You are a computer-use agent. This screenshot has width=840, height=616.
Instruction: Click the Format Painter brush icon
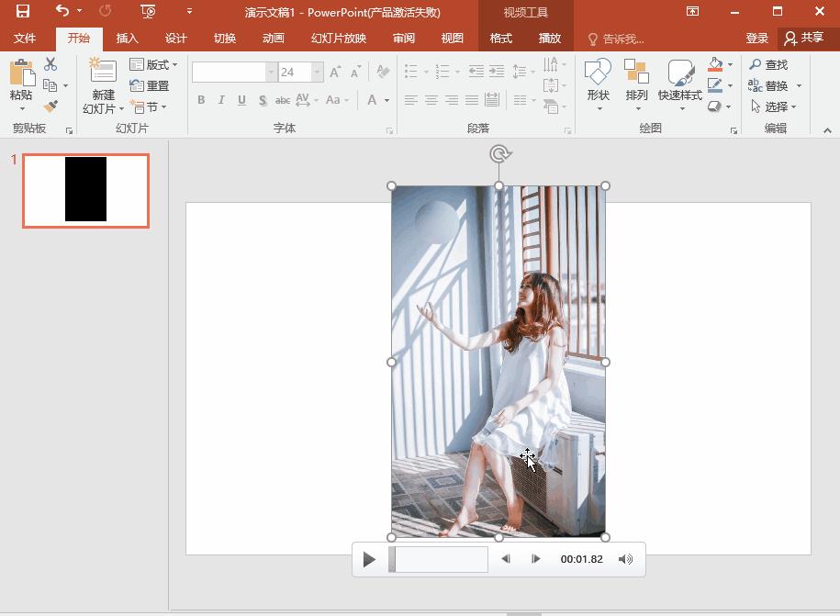coord(50,106)
